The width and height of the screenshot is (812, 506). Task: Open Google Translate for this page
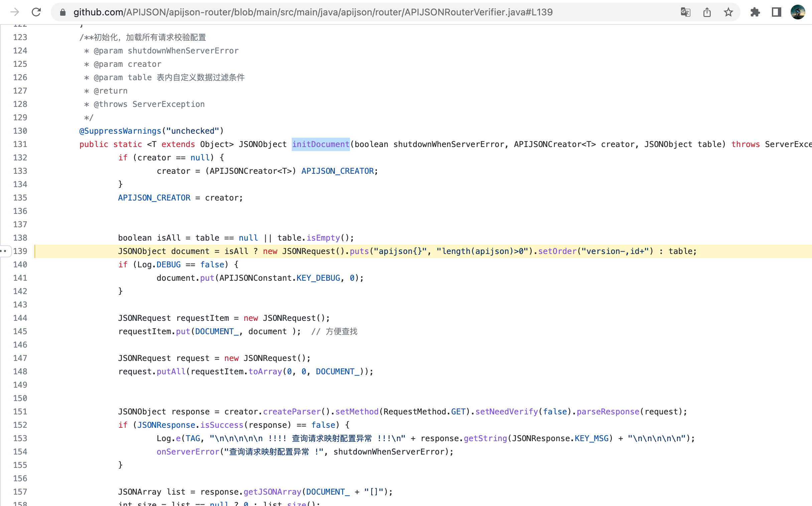[686, 12]
